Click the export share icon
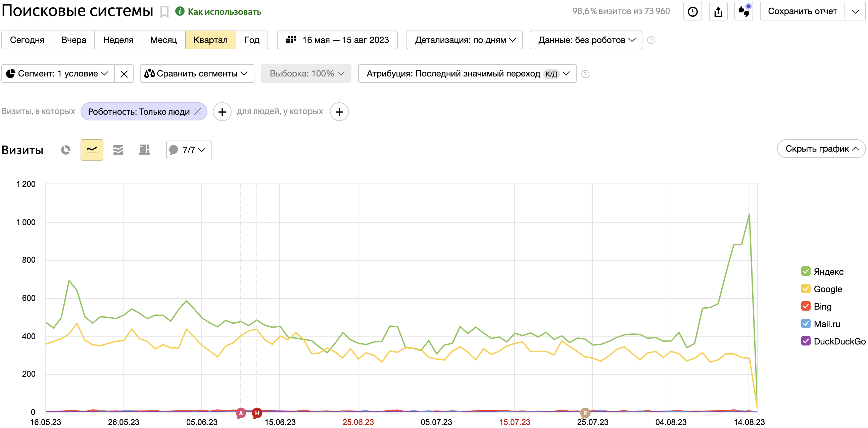The height and width of the screenshot is (428, 868). point(718,11)
